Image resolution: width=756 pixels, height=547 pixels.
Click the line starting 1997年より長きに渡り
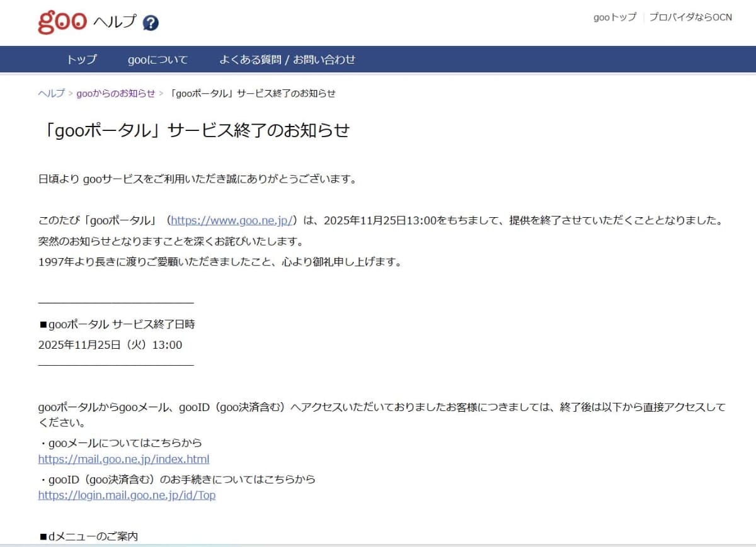click(220, 262)
